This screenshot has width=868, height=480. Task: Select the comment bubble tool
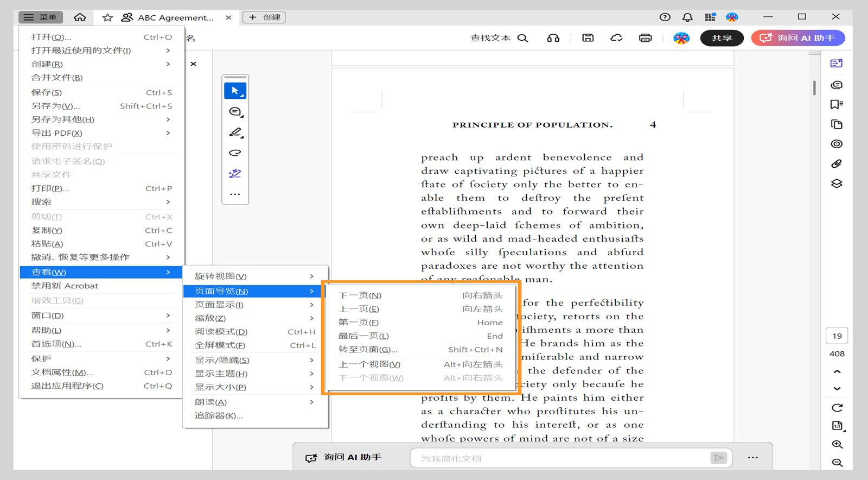(x=235, y=112)
